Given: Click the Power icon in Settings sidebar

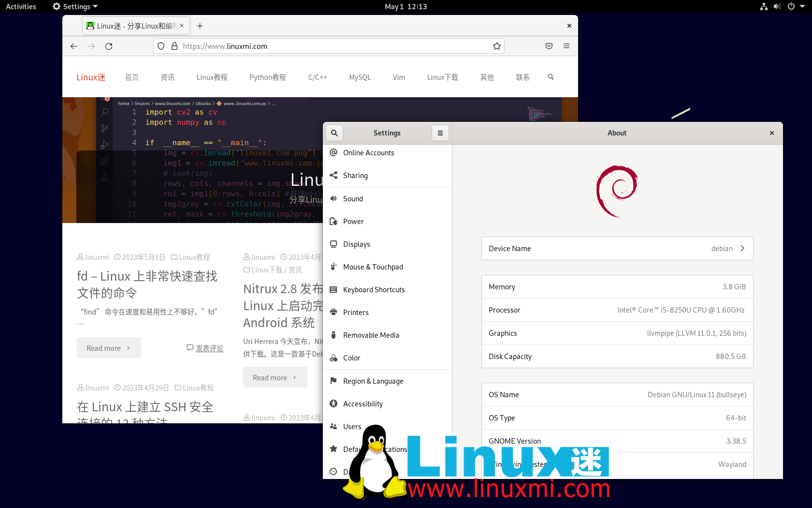Looking at the screenshot, I should coord(333,222).
